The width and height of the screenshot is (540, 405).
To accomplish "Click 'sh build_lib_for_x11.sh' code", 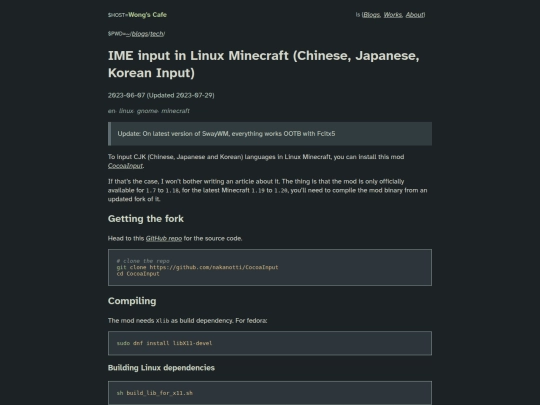I will [x=155, y=393].
